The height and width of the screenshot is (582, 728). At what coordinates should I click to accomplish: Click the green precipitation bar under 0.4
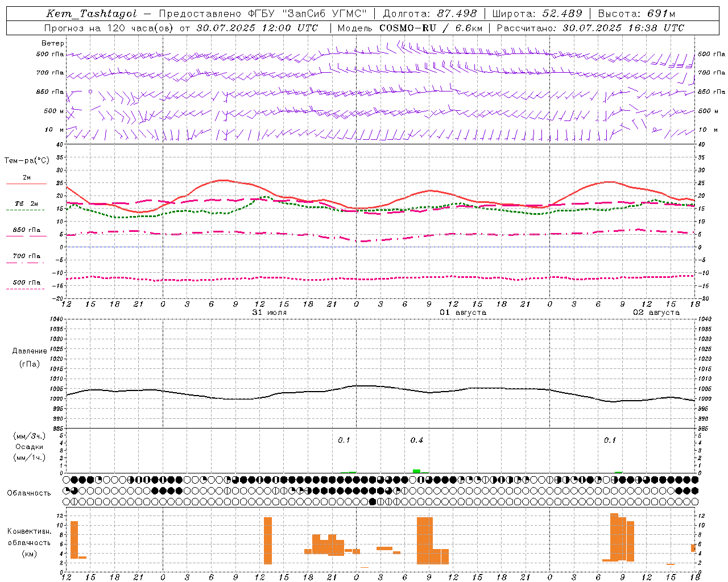(416, 471)
